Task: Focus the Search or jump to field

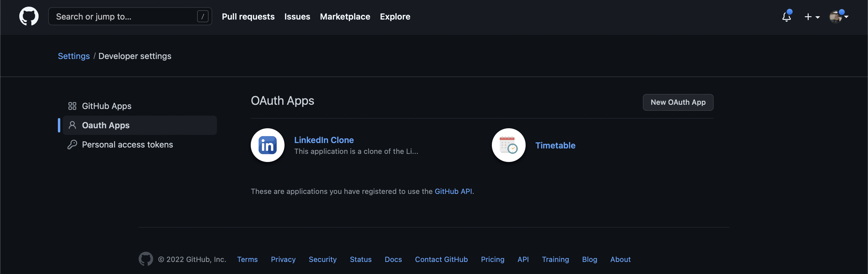Action: (x=130, y=16)
